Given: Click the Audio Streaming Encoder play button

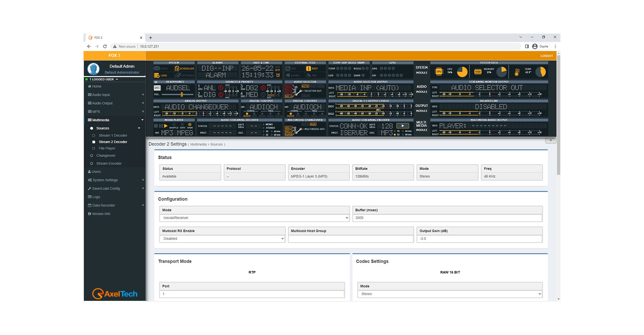Looking at the screenshot, I should coord(402,126).
